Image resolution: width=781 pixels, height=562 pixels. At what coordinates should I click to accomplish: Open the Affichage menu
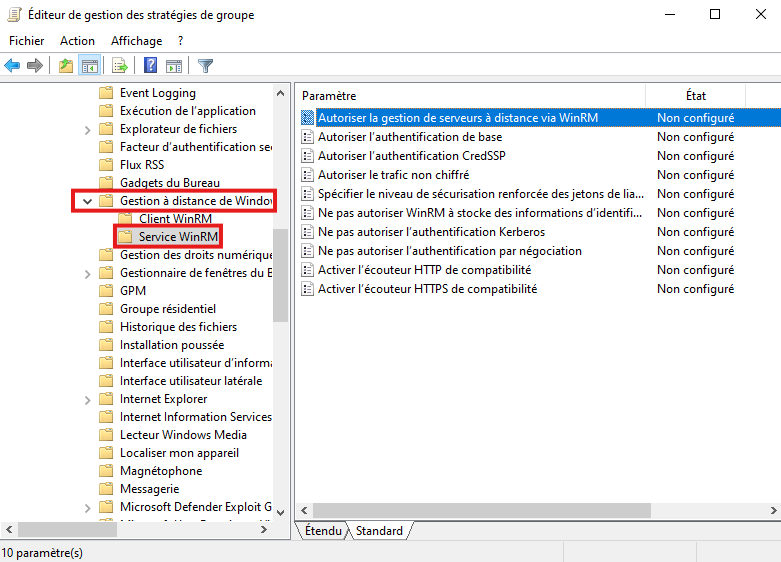coord(136,41)
